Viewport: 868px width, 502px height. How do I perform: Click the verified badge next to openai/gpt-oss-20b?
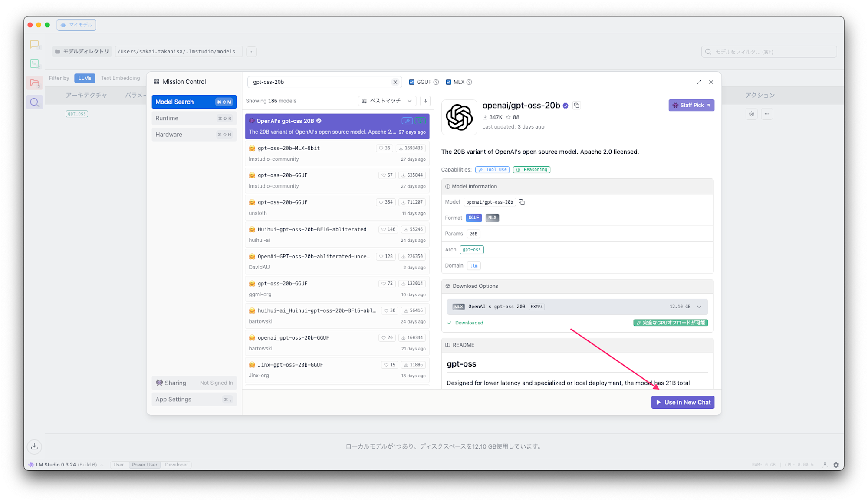(x=566, y=106)
